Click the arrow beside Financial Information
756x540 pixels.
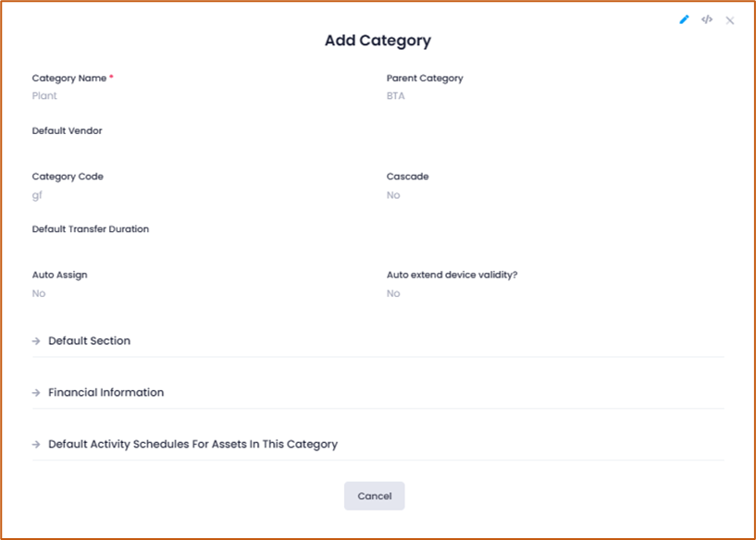point(36,393)
